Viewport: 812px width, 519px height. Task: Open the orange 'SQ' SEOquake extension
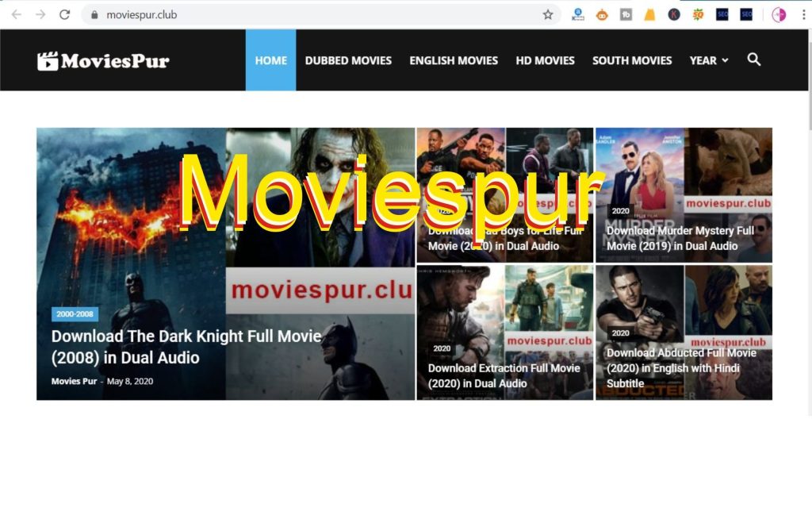(698, 14)
